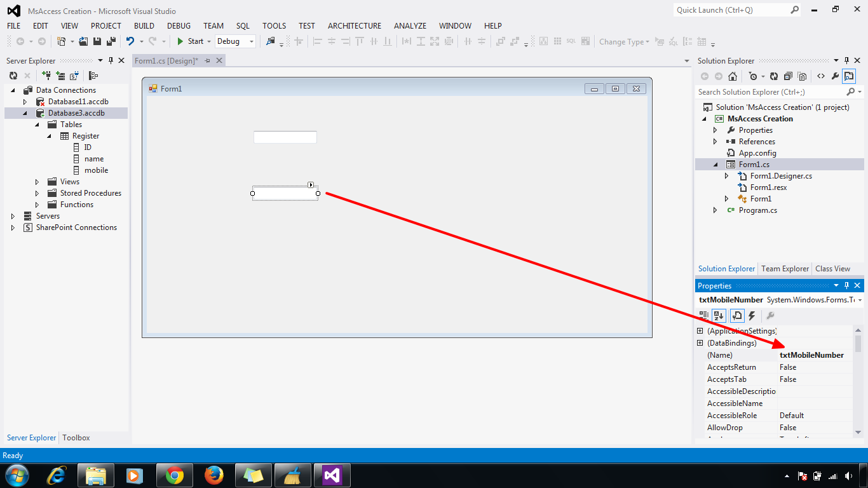
Task: Click the Collapse All icon in Solution Explorer
Action: [788, 76]
